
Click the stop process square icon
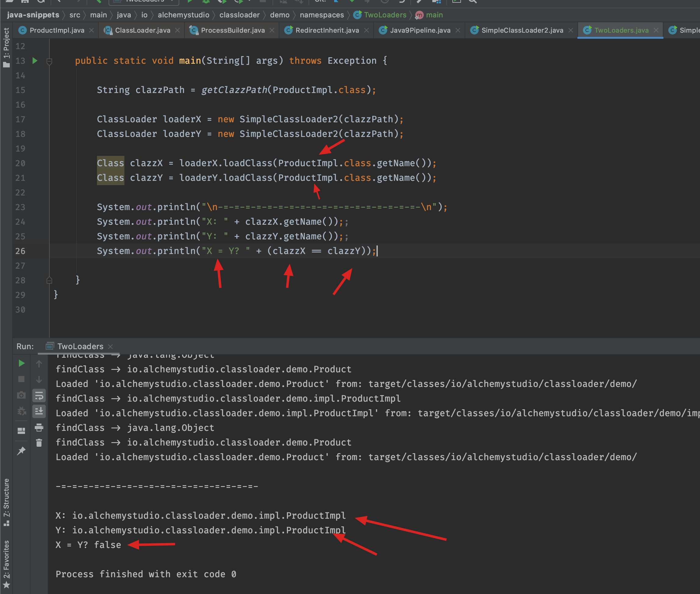21,379
